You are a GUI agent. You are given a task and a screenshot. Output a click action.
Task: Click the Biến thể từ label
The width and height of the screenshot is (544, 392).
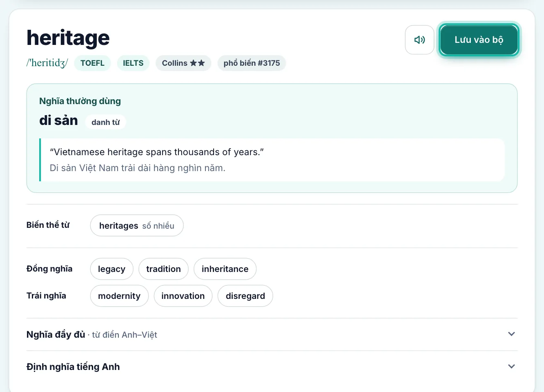pos(48,225)
